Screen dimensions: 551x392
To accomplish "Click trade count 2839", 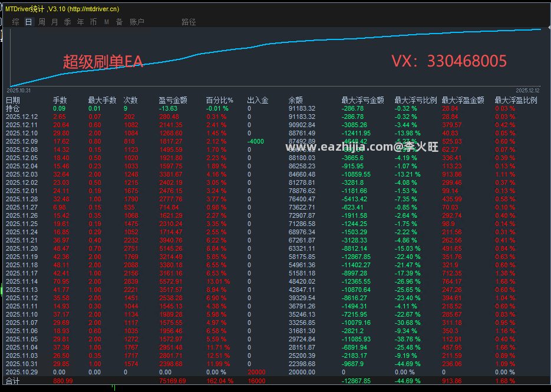I will 131,281.
